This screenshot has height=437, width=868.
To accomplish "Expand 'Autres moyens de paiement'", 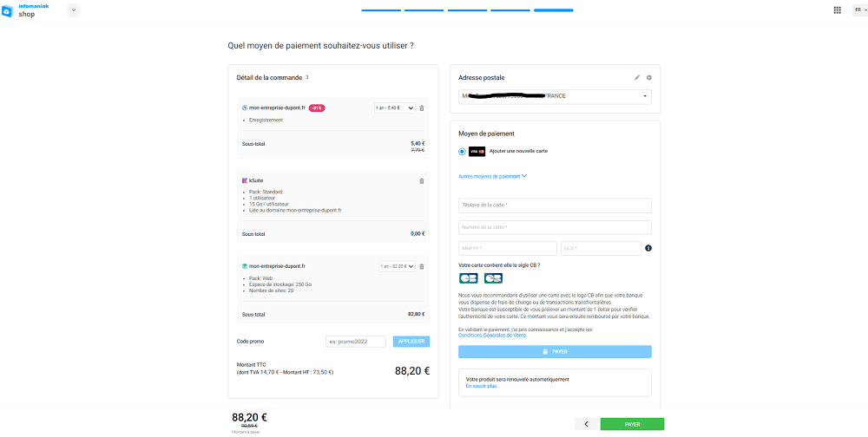I will 492,176.
